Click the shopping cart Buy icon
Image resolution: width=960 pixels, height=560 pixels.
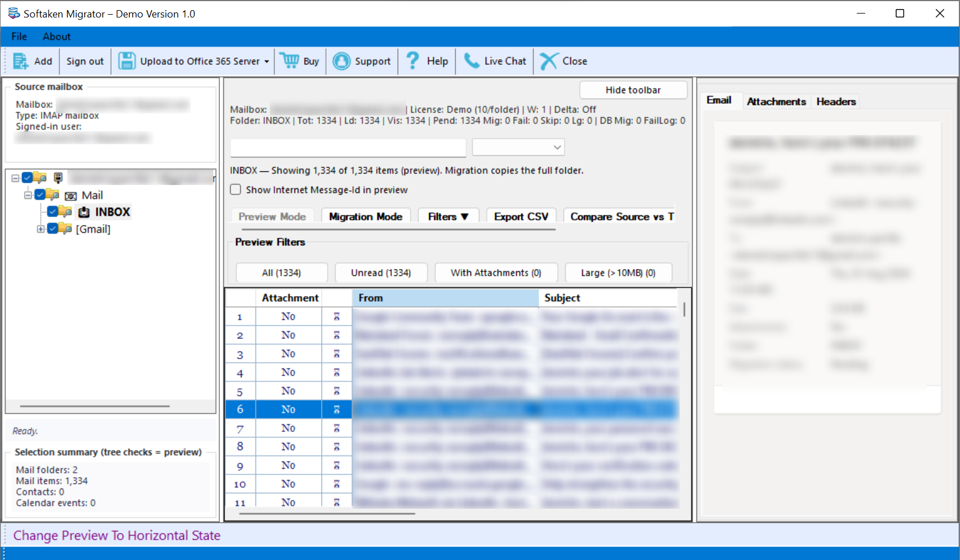(x=290, y=61)
